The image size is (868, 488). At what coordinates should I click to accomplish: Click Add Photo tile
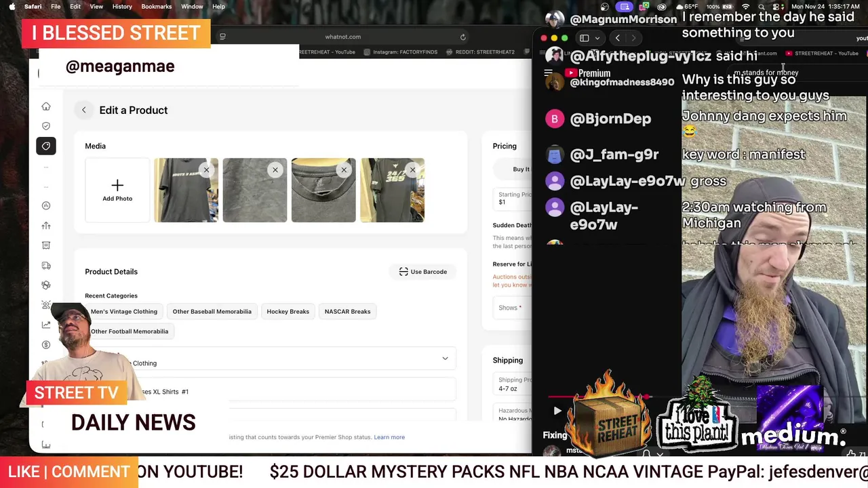[x=117, y=190]
